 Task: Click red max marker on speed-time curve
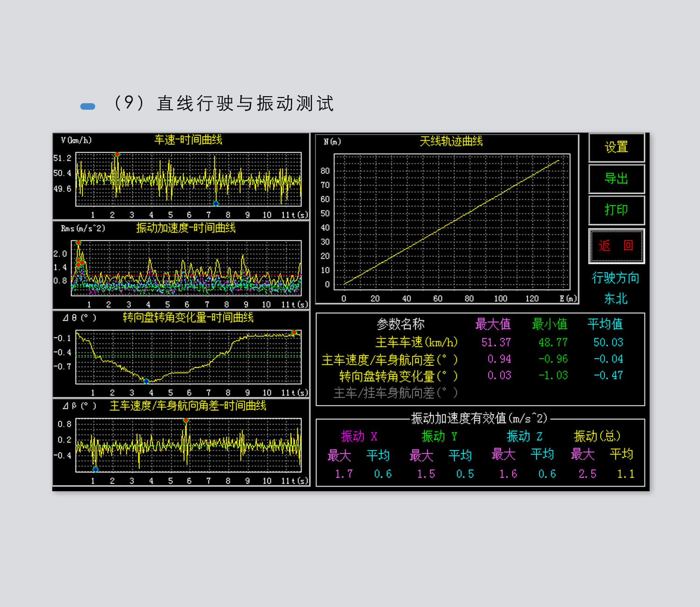pos(117,154)
